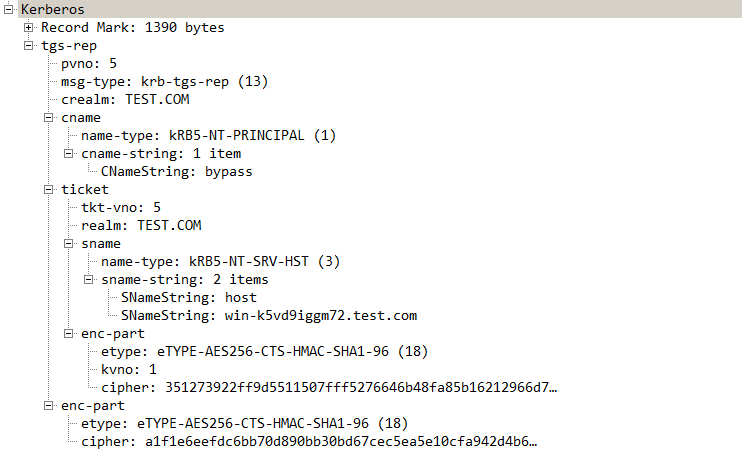This screenshot has height=459, width=742.
Task: Collapse the cname-string 1 item node
Action: pos(68,153)
